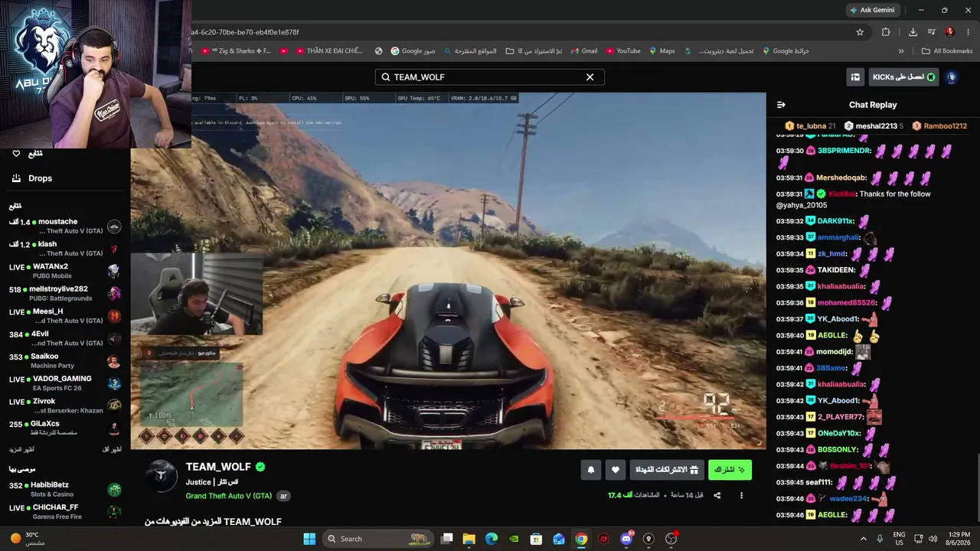
Task: Click the microphone icon in system tray
Action: (880, 539)
